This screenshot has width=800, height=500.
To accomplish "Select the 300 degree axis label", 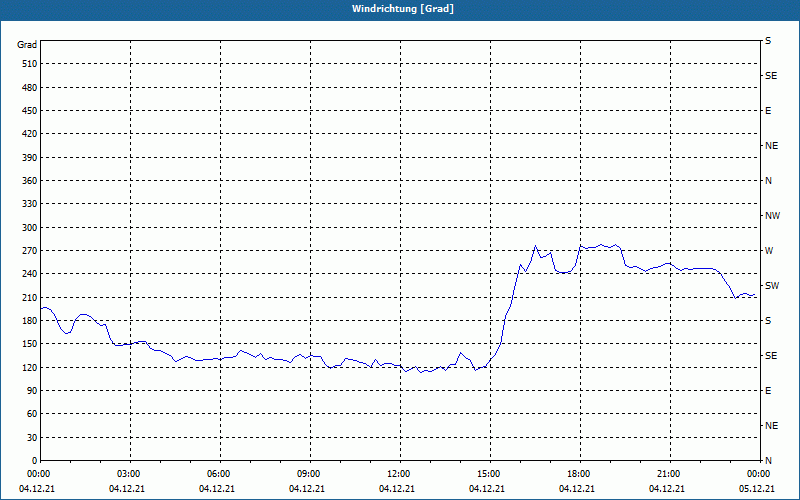I will point(30,228).
